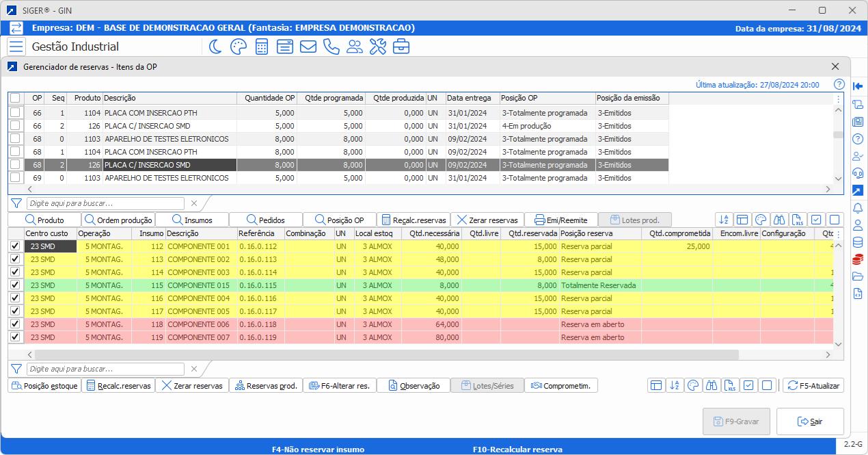Uncheck the COMPONENTE 015 row checkbox

pyautogui.click(x=15, y=285)
